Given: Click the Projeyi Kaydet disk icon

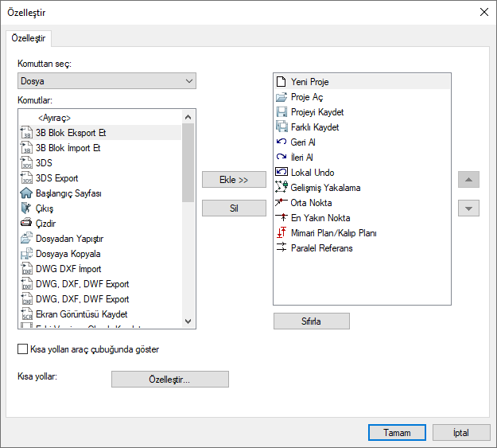Looking at the screenshot, I should tap(281, 112).
